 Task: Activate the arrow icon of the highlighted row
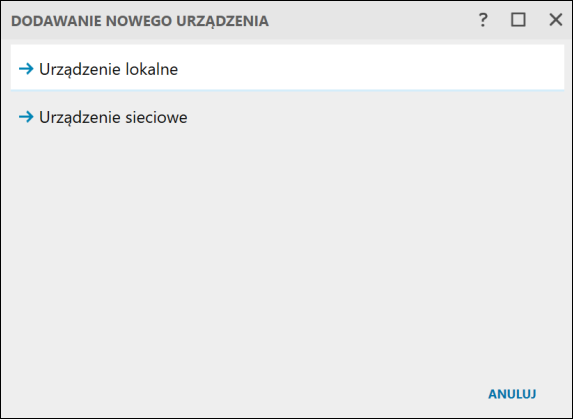(x=26, y=69)
